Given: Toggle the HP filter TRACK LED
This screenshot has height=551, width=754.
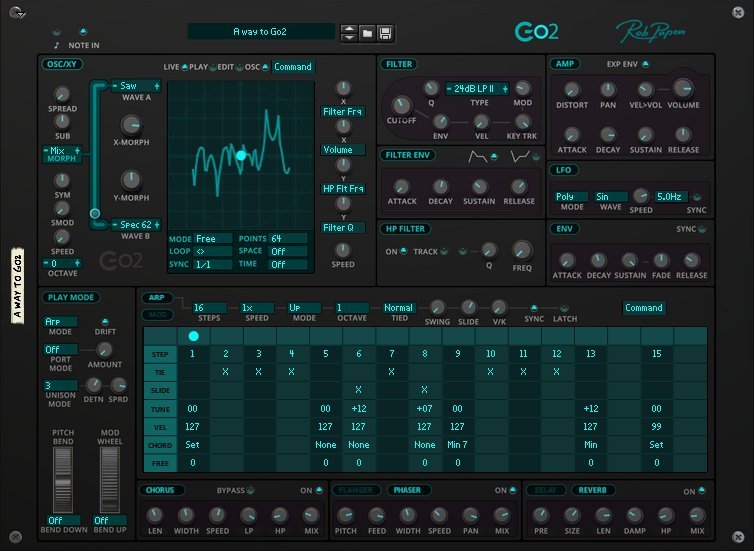Looking at the screenshot, I should [444, 251].
